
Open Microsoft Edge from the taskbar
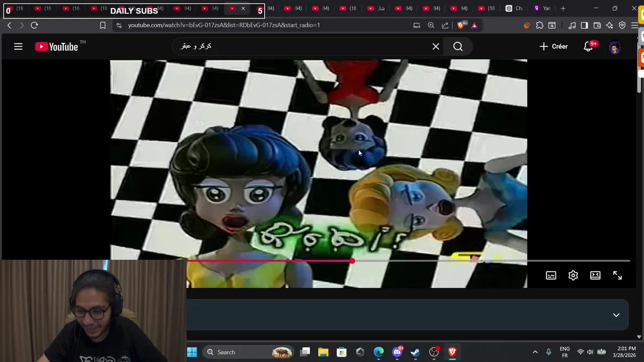(x=378, y=352)
